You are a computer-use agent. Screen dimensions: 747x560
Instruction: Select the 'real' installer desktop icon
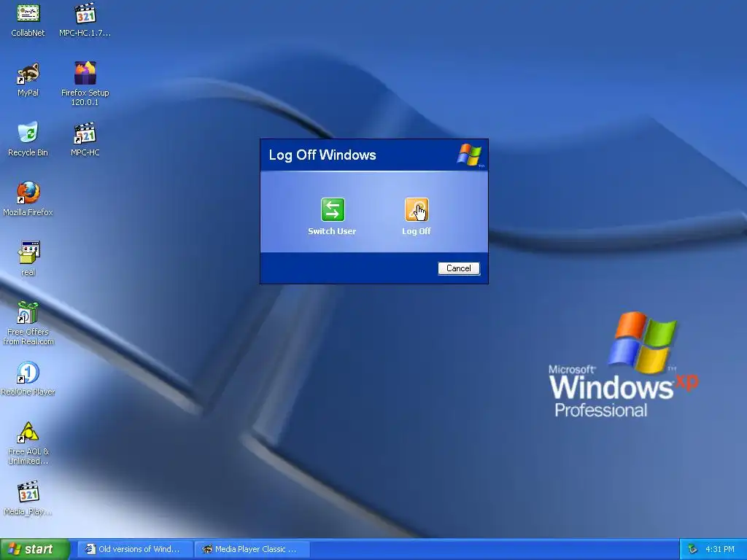(28, 252)
